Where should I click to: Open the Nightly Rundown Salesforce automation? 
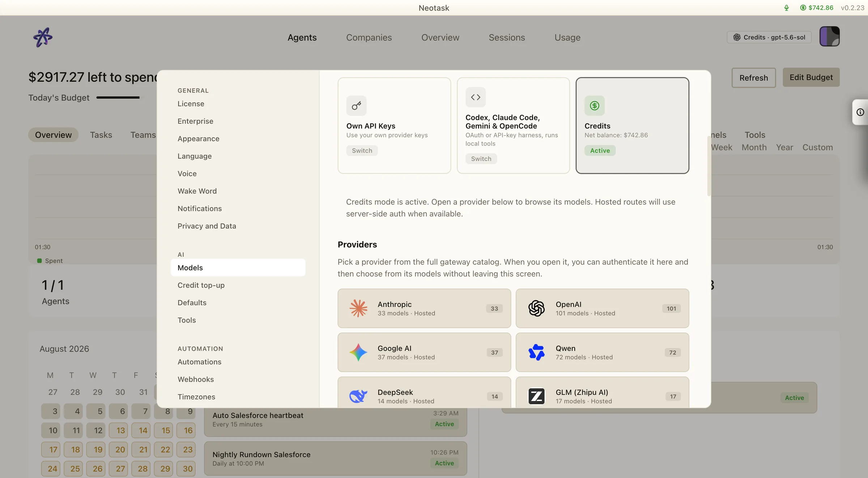click(335, 458)
